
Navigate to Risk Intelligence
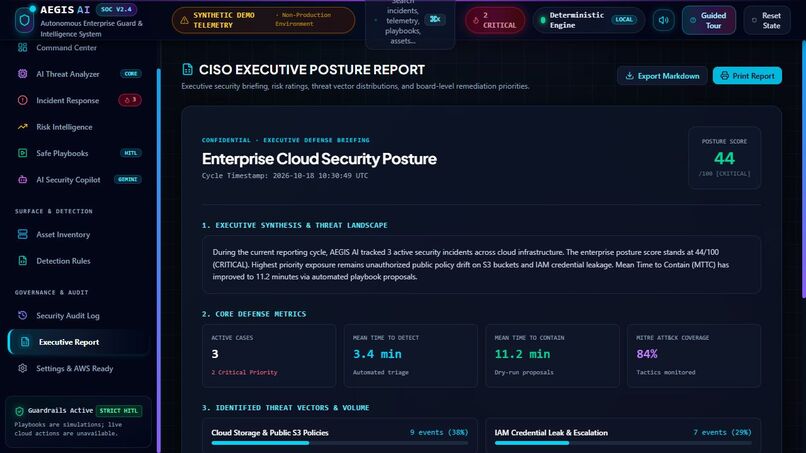78,126
